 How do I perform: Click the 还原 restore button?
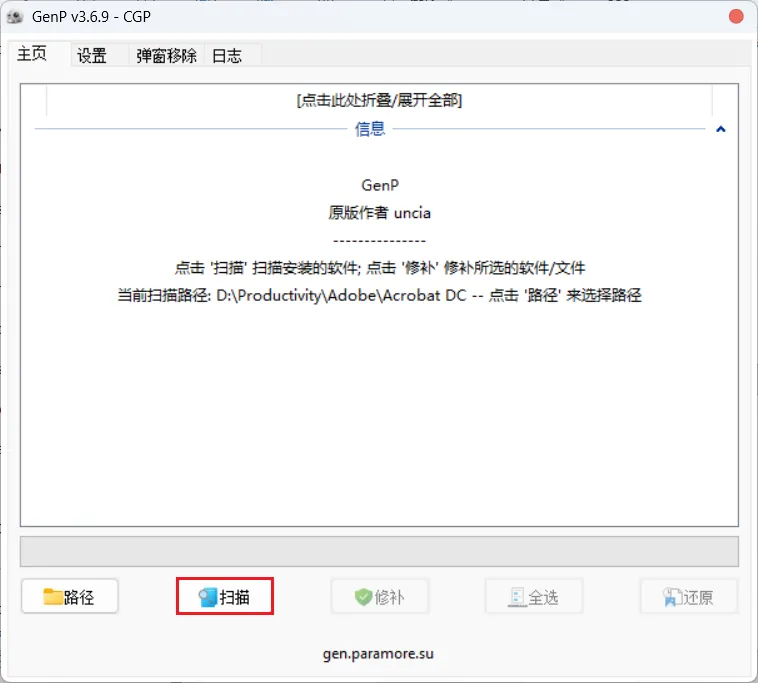(x=689, y=596)
